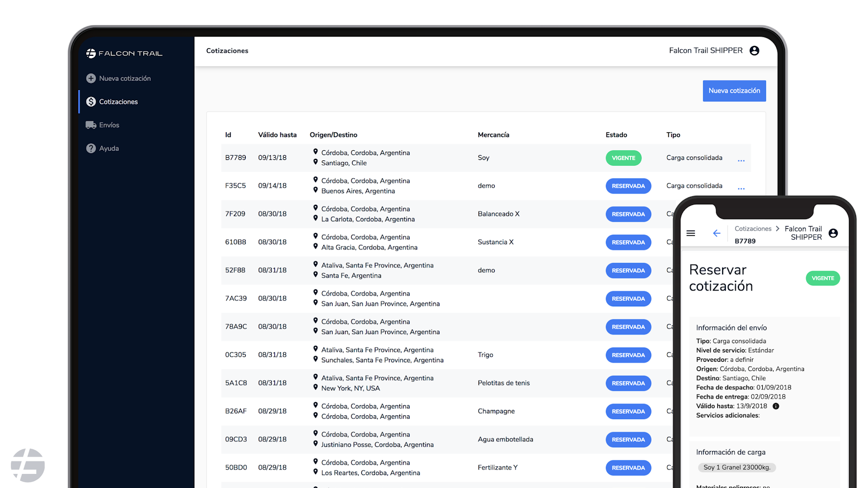Viewport: 868px width, 488px height.
Task: Click the 09/14/18 date in row F35C5
Action: [x=272, y=186]
